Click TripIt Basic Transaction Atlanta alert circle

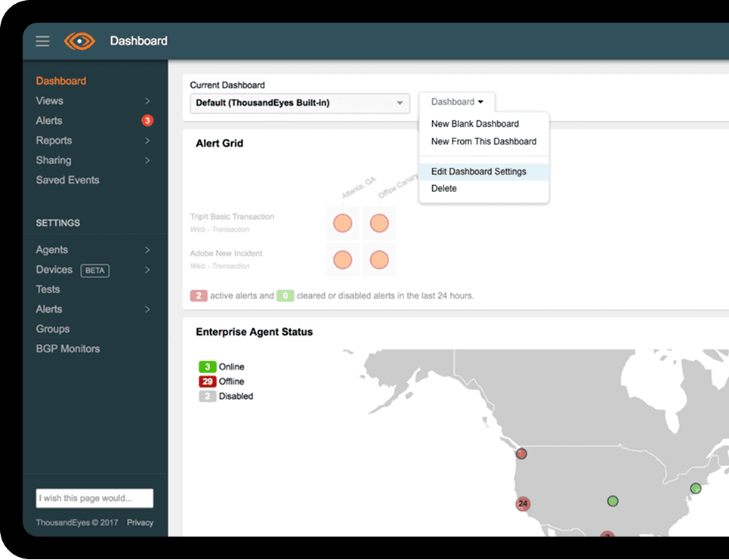343,223
